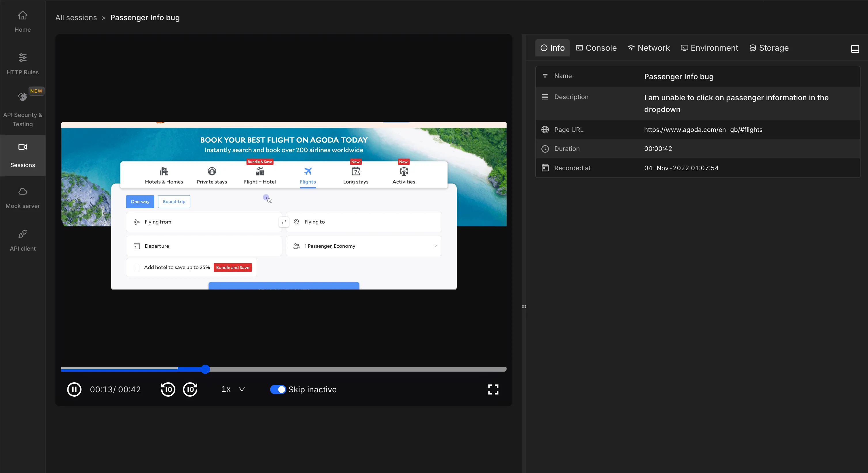Open the API client section
Viewport: 868px width, 473px height.
pyautogui.click(x=22, y=240)
